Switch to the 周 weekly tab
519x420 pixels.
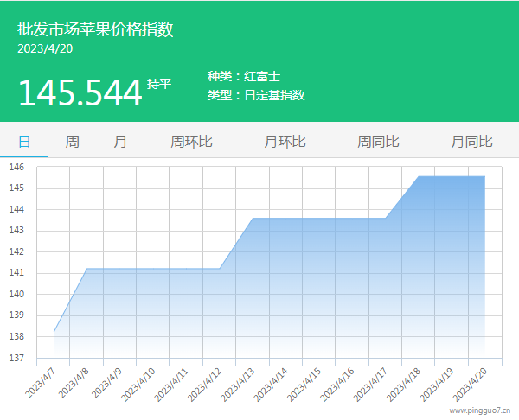tap(72, 142)
